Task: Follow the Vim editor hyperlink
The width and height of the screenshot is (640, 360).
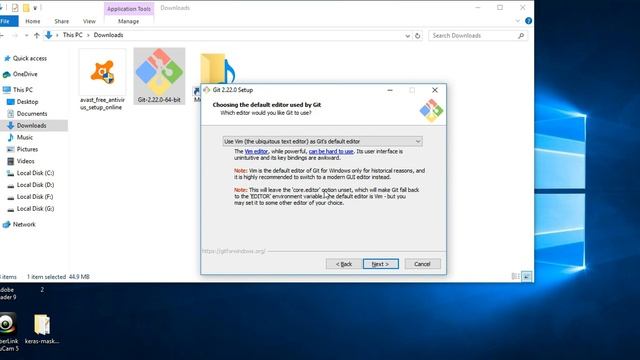Action: point(256,151)
